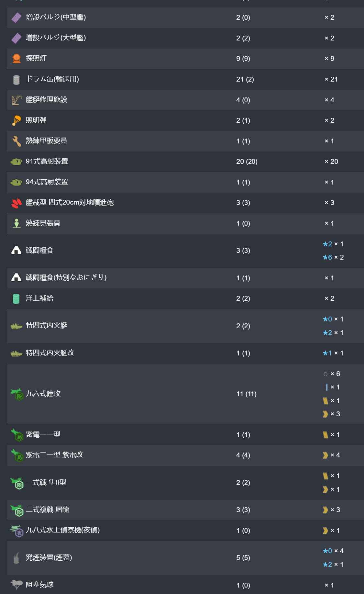The width and height of the screenshot is (364, 594).
Task: Click the green barrel icon for 洋上補給
Action: point(17,298)
